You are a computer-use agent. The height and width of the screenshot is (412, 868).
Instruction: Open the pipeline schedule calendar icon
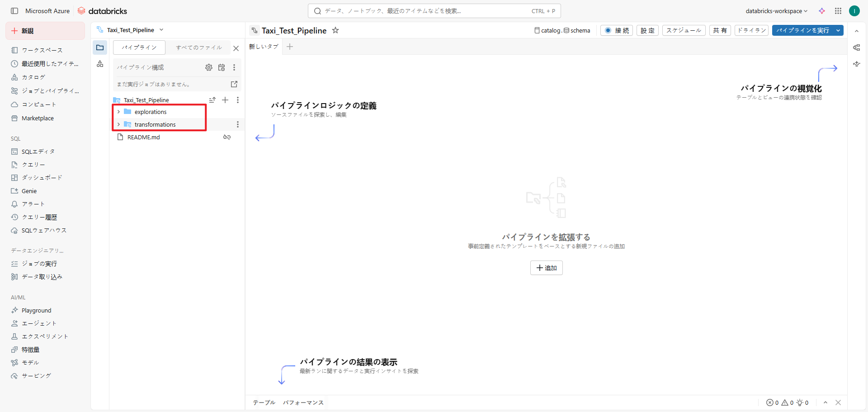pyautogui.click(x=222, y=67)
